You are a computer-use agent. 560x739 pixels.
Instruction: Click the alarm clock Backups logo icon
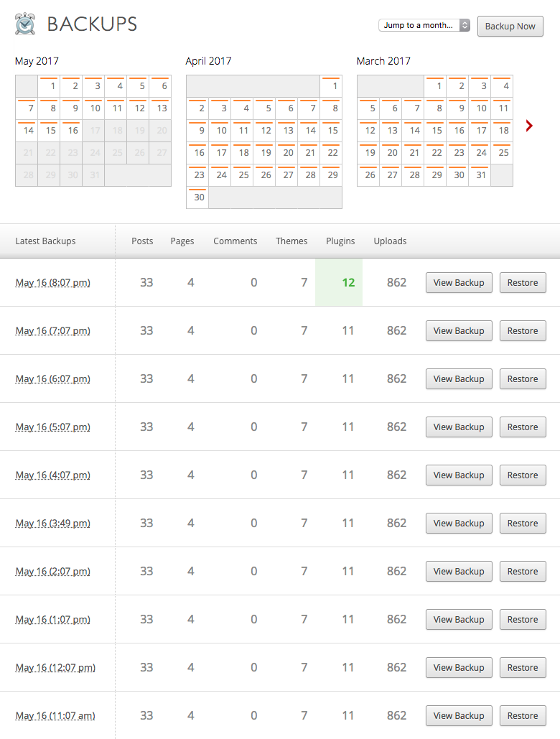pyautogui.click(x=25, y=24)
